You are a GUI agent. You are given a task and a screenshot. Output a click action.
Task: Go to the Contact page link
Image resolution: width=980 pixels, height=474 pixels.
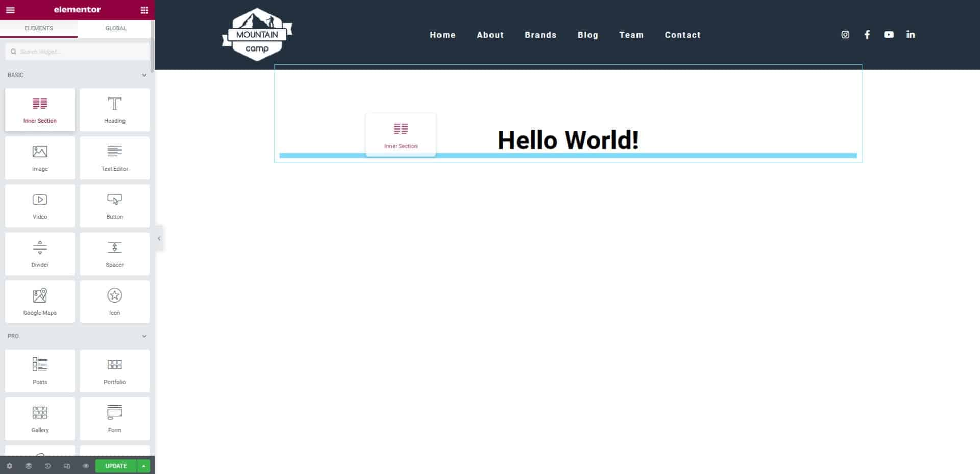click(682, 35)
